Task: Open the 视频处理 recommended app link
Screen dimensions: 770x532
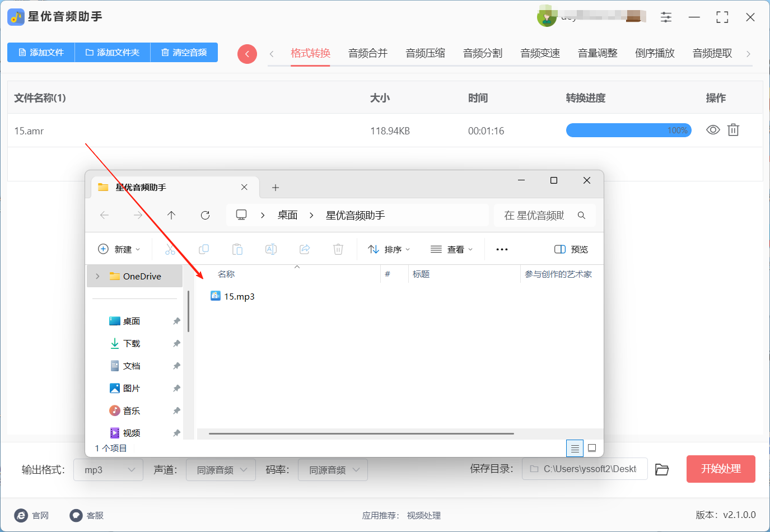Action: click(423, 515)
